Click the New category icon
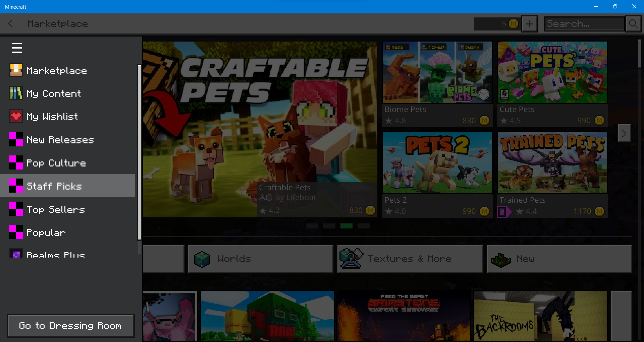 pos(500,260)
